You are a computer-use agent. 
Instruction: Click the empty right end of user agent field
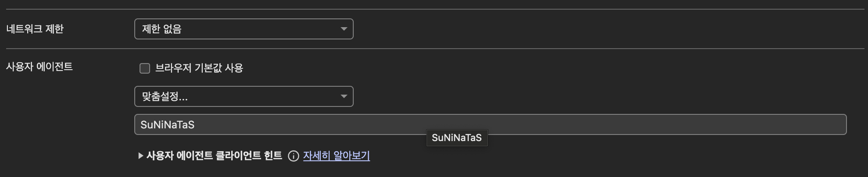790,124
